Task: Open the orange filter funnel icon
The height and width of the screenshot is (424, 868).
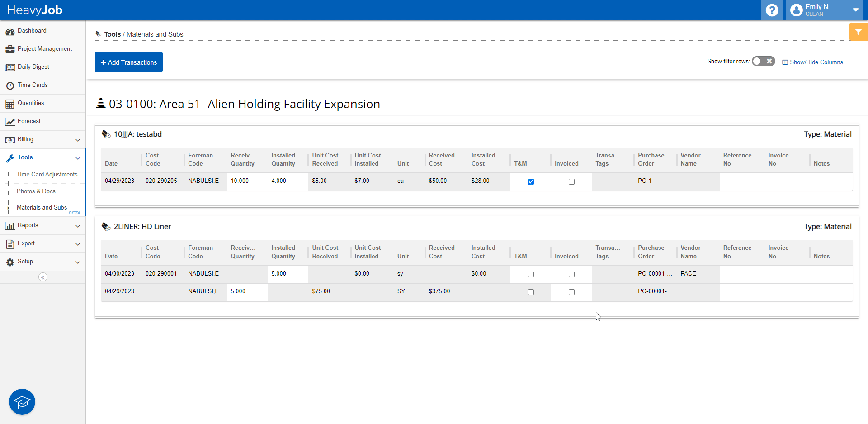Action: pyautogui.click(x=858, y=32)
